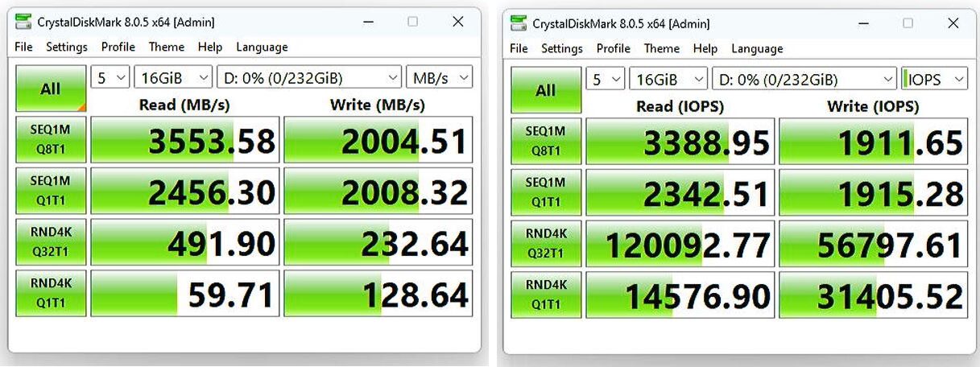Run RND4K Q1T1 test in left window
Image resolution: width=980 pixels, height=367 pixels.
coord(51,293)
